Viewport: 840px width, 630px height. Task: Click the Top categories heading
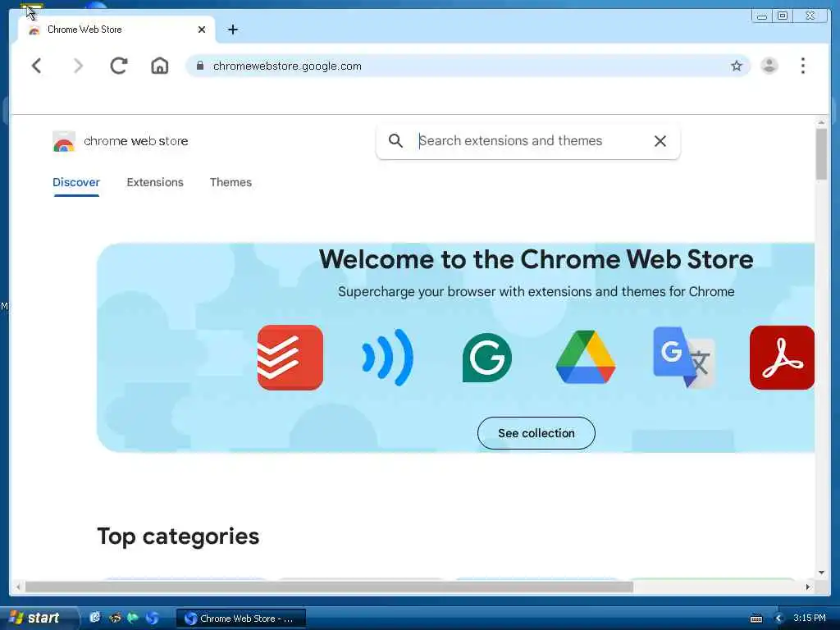coord(178,536)
